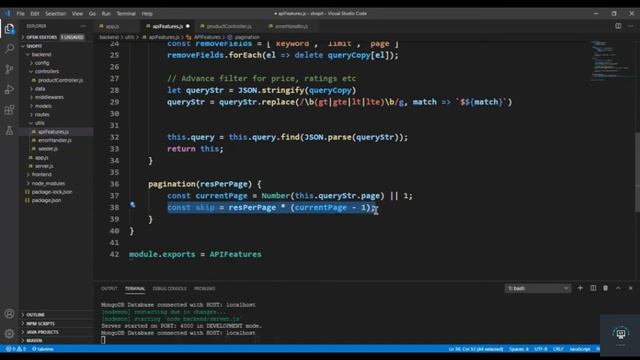
Task: Click the recorder overlay widget icon
Action: (x=620, y=334)
